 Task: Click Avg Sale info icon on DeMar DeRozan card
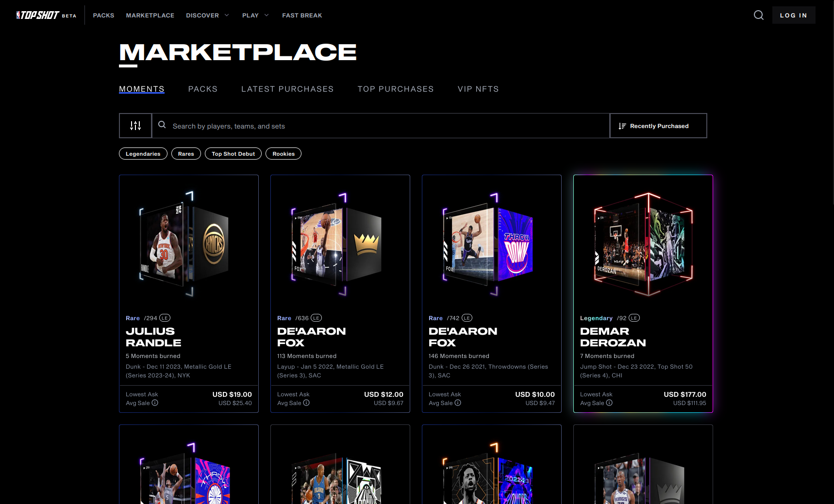tap(609, 403)
